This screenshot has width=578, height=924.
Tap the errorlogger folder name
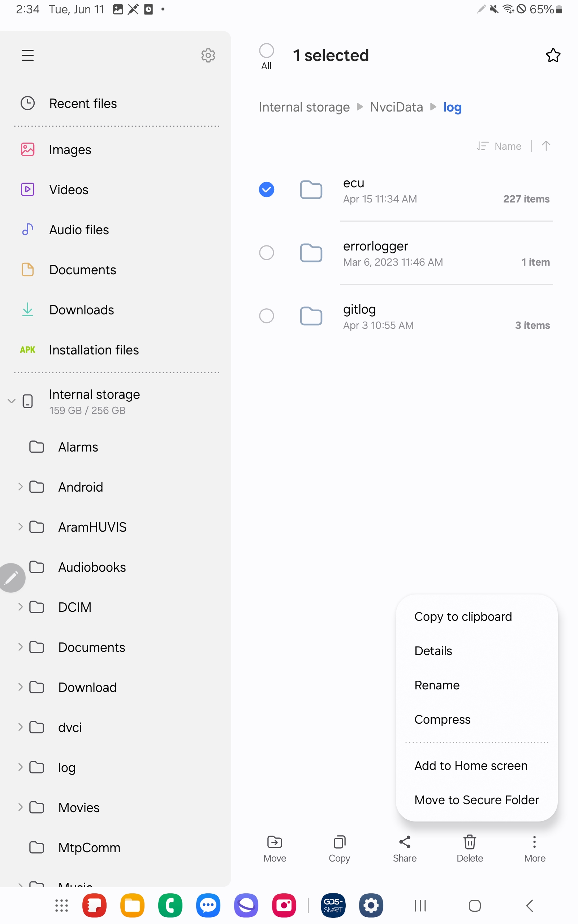point(375,246)
